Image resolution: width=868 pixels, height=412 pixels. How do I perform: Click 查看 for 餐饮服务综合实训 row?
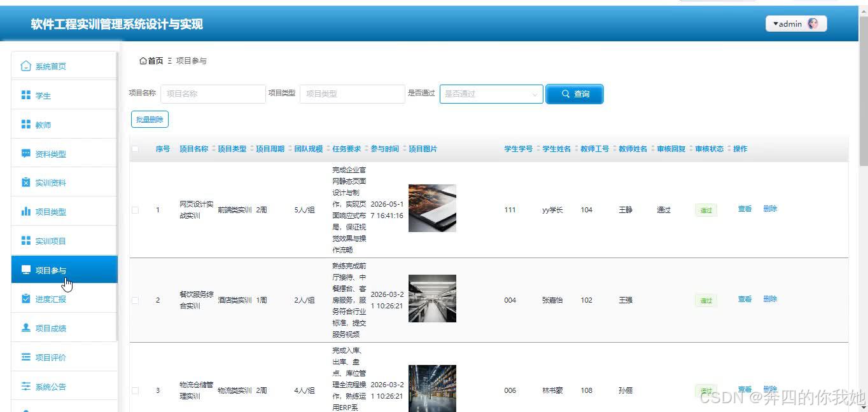tap(745, 299)
